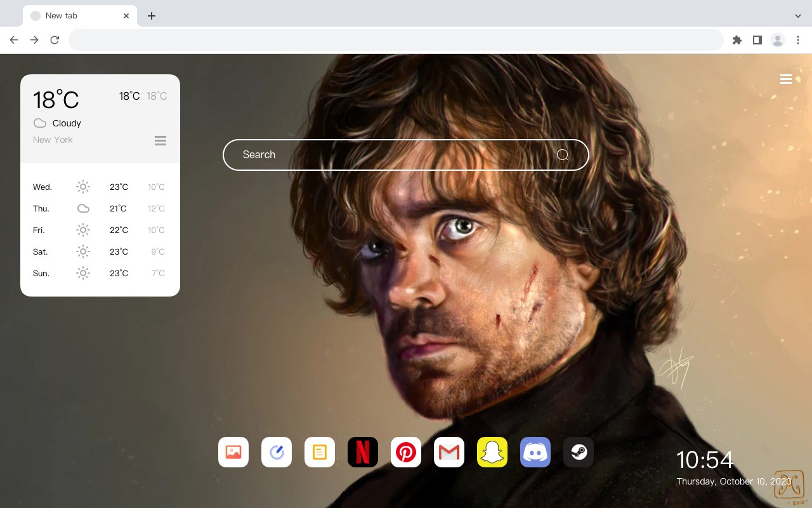Open the Snapchat shortcut
The height and width of the screenshot is (508, 812).
pyautogui.click(x=492, y=452)
